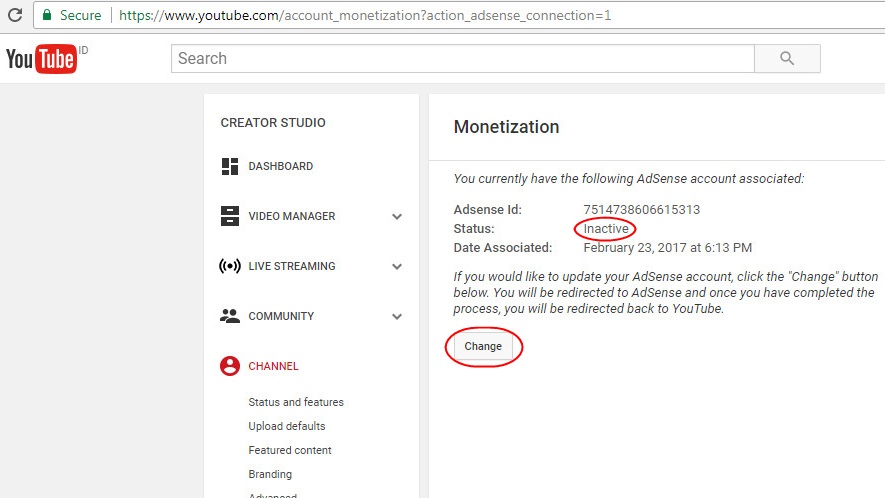Open Status and features
Viewport: 885px width, 498px height.
296,402
